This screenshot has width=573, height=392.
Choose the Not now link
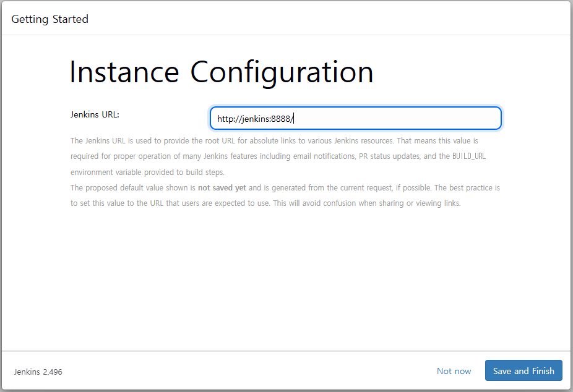pyautogui.click(x=454, y=371)
